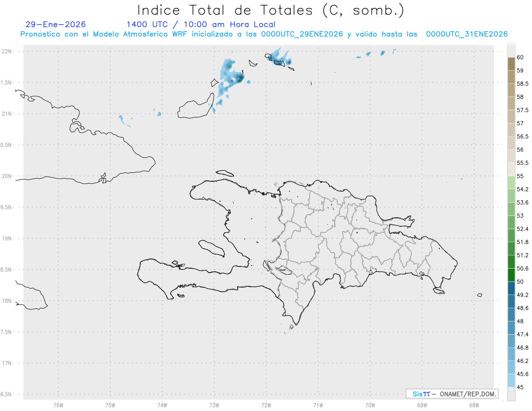Click the colorbar value label '50.6'
Image resolution: width=532 pixels, height=411 pixels.
point(522,269)
